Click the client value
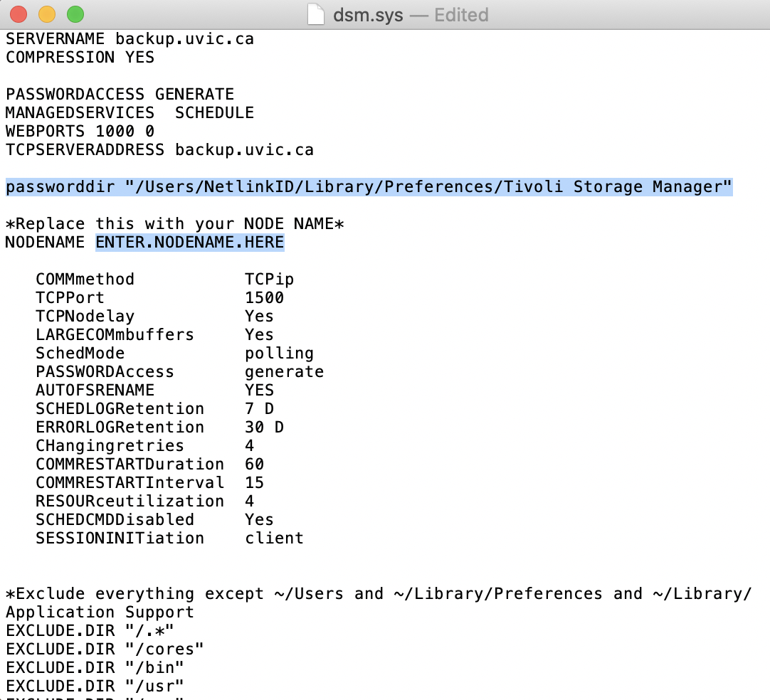 coord(274,539)
